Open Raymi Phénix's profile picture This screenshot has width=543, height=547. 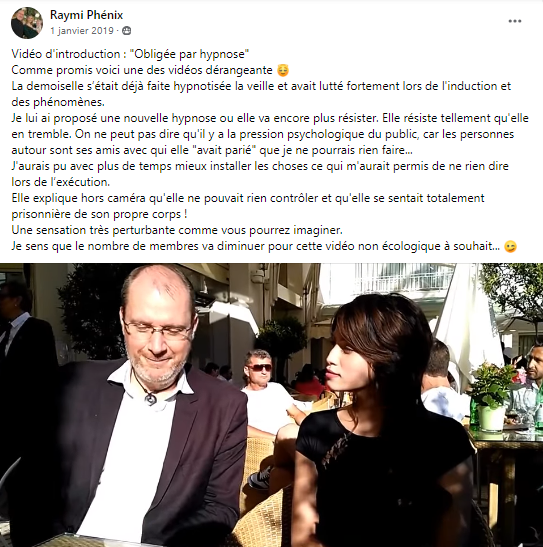[27, 23]
